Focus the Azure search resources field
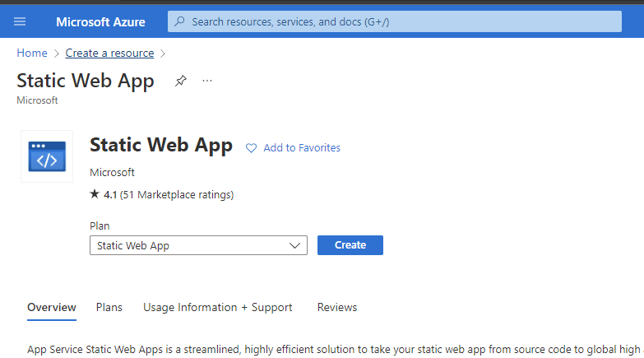644x358 pixels. pyautogui.click(x=394, y=21)
